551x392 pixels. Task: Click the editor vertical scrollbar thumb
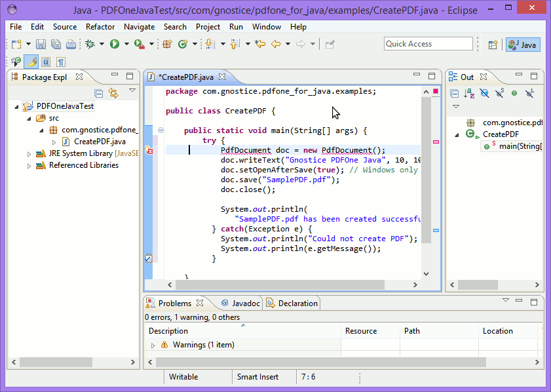(x=426, y=170)
